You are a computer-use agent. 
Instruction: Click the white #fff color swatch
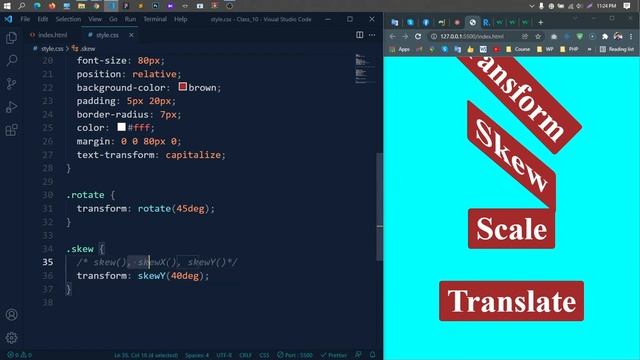point(122,127)
